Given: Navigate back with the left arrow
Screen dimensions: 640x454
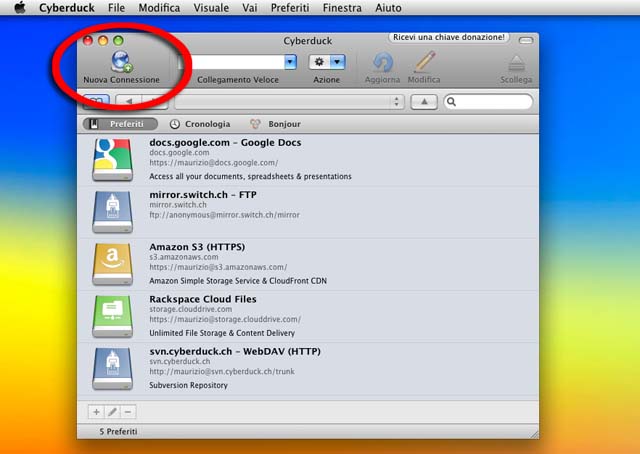Looking at the screenshot, I should [x=129, y=101].
